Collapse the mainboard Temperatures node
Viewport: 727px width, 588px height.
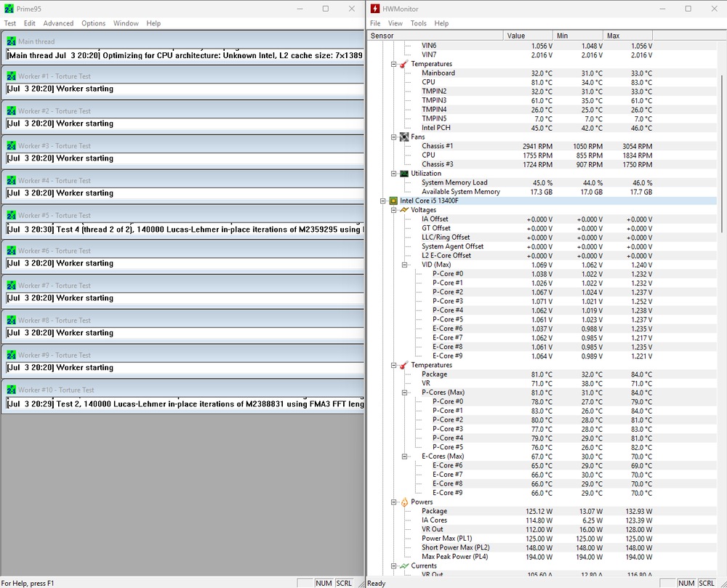393,64
